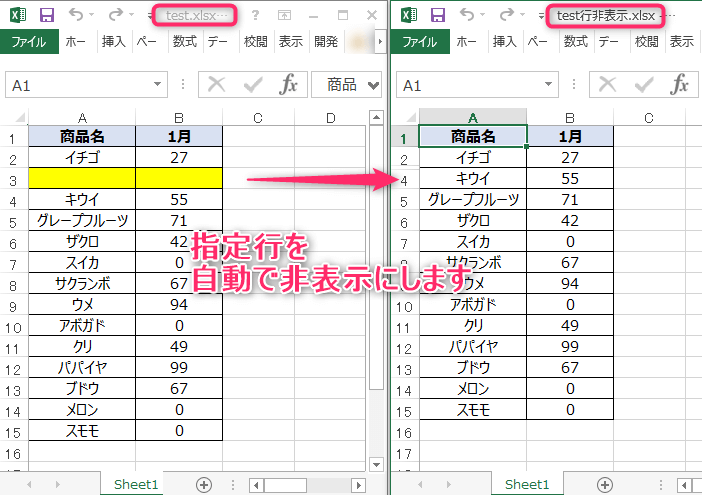The width and height of the screenshot is (702, 495).
Task: Add new sheet with plus in left window
Action: point(204,484)
